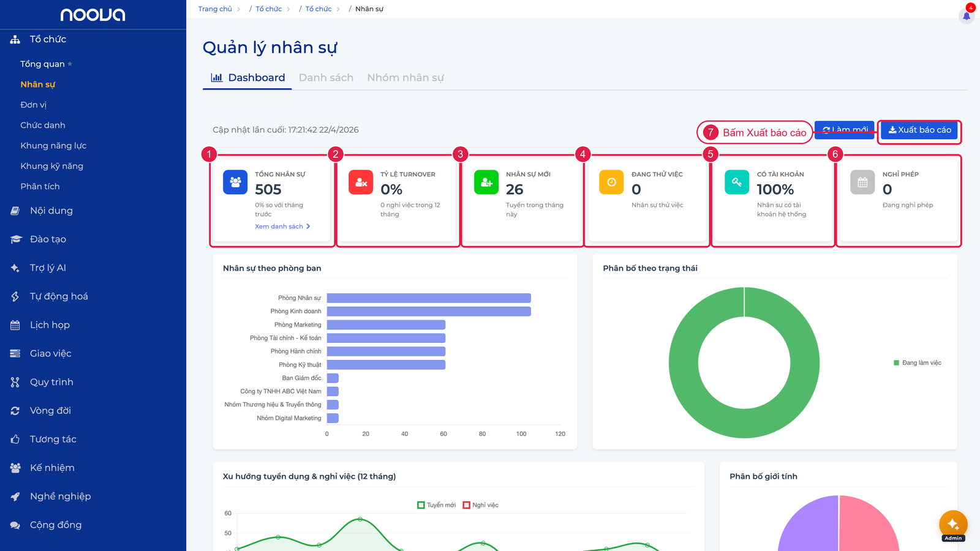Click the Tự động hoá lightning icon
Viewport: 980px width, 551px height.
(15, 296)
